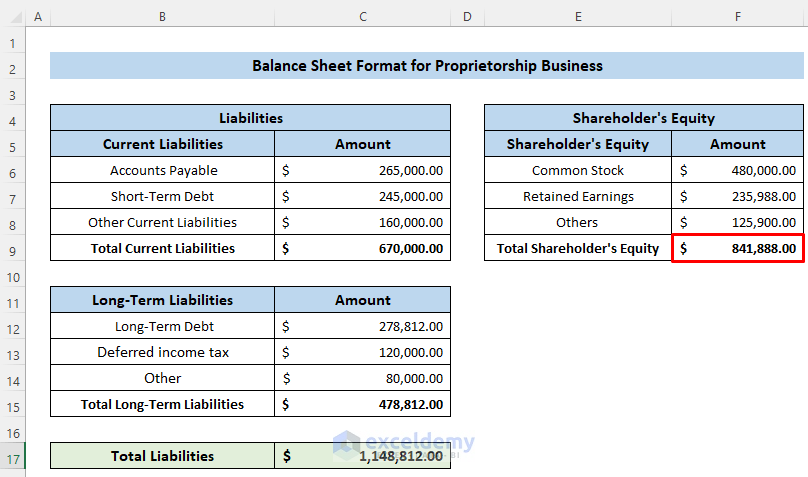This screenshot has height=477, width=808.
Task: Click the Current Liabilities header cell
Action: [162, 144]
